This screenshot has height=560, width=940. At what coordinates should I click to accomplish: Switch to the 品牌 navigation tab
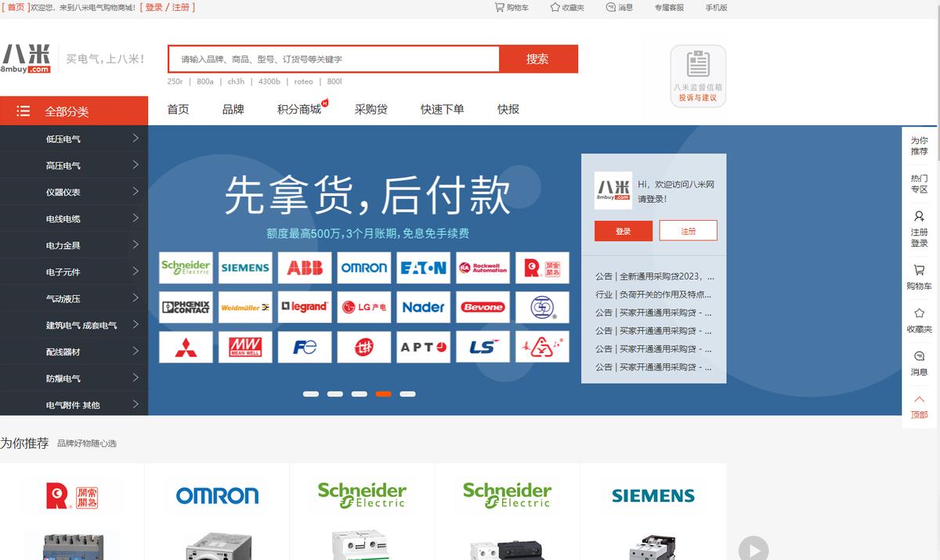coord(233,109)
